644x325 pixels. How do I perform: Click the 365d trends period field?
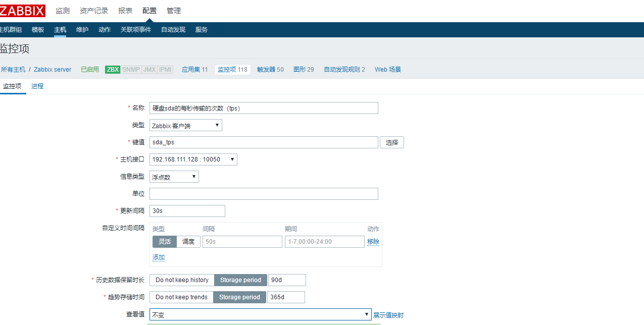(x=286, y=297)
